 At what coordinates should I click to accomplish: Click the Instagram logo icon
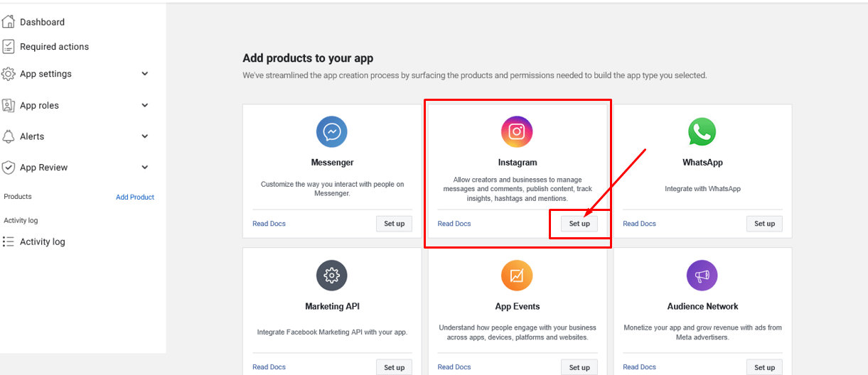coord(517,132)
